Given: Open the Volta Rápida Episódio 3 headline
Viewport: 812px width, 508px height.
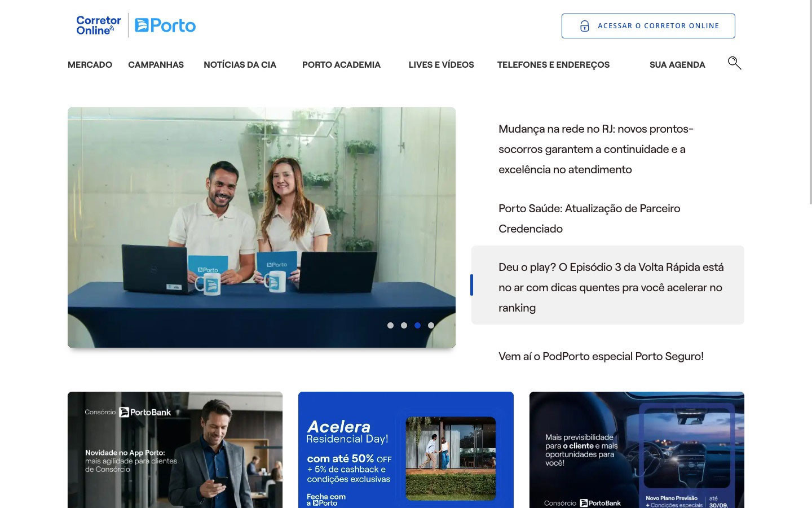Looking at the screenshot, I should (608, 285).
